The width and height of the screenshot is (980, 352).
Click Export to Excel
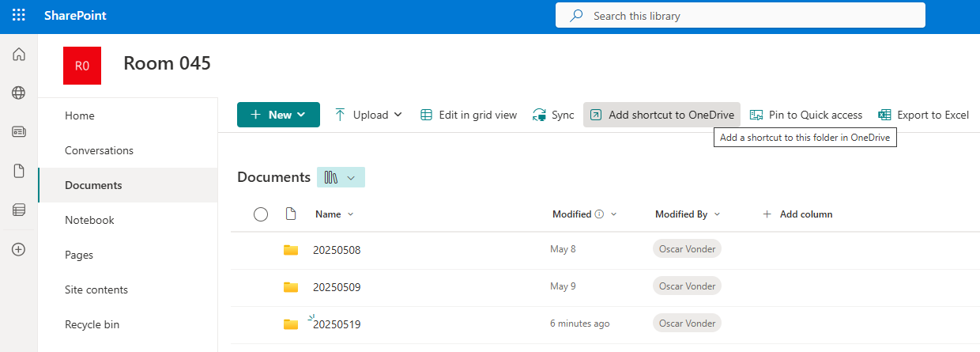923,115
